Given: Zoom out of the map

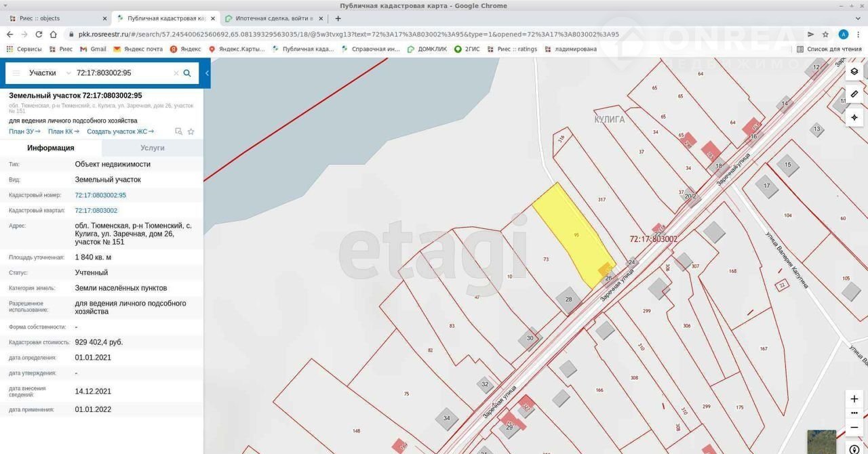Looking at the screenshot, I should click(x=854, y=428).
